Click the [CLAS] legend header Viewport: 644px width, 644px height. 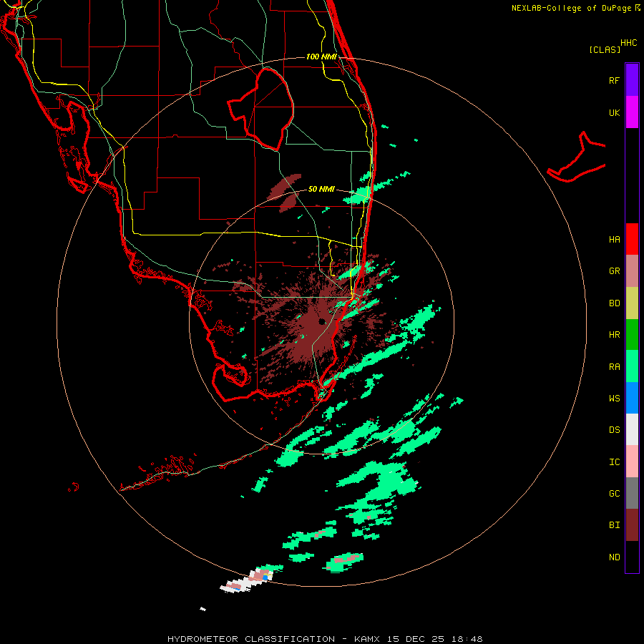coord(605,49)
